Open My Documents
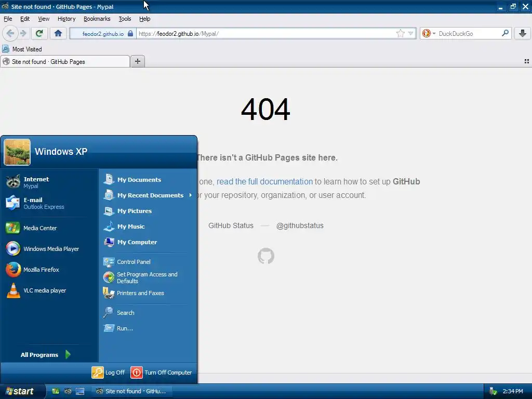Viewport: 532px width, 399px height. (x=148, y=179)
